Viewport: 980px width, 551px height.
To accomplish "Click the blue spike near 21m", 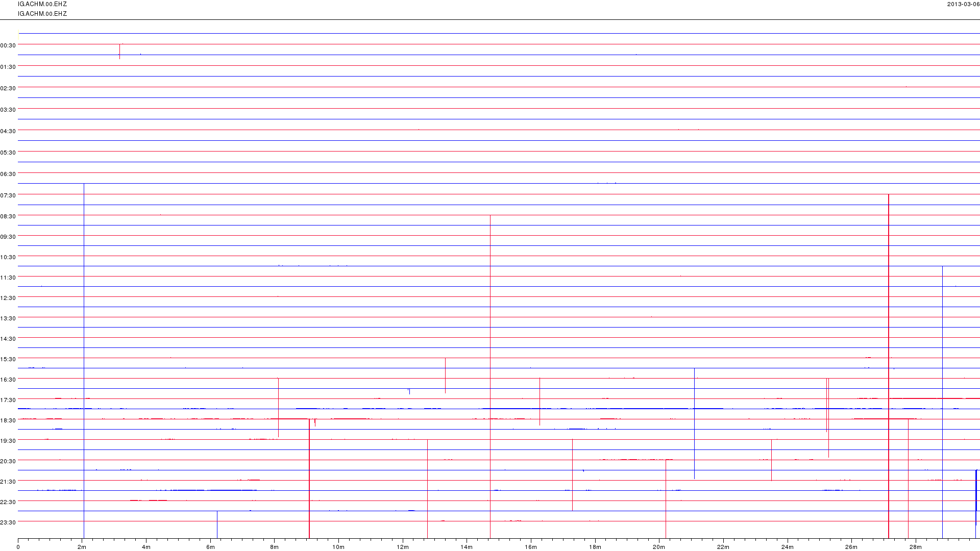I will coord(694,423).
